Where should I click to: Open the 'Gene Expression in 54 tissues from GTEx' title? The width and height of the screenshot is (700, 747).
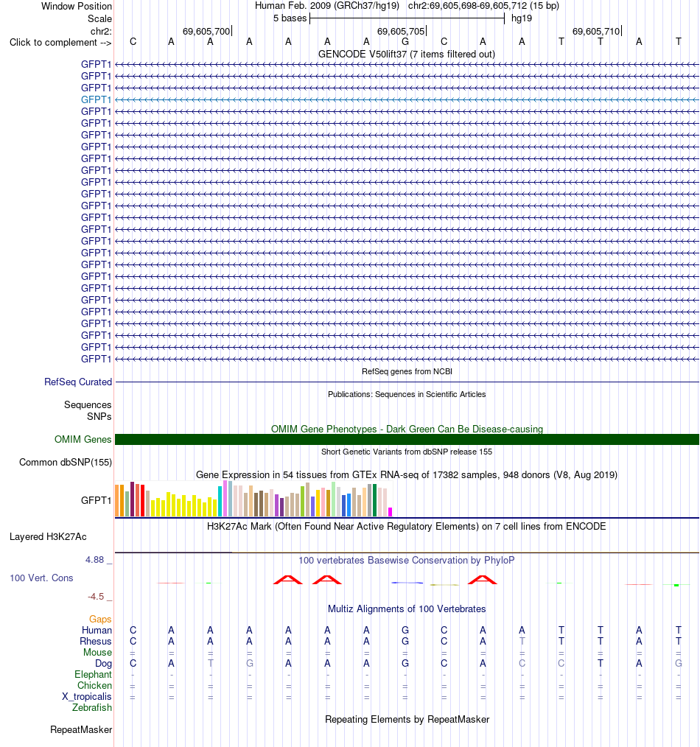tap(407, 475)
